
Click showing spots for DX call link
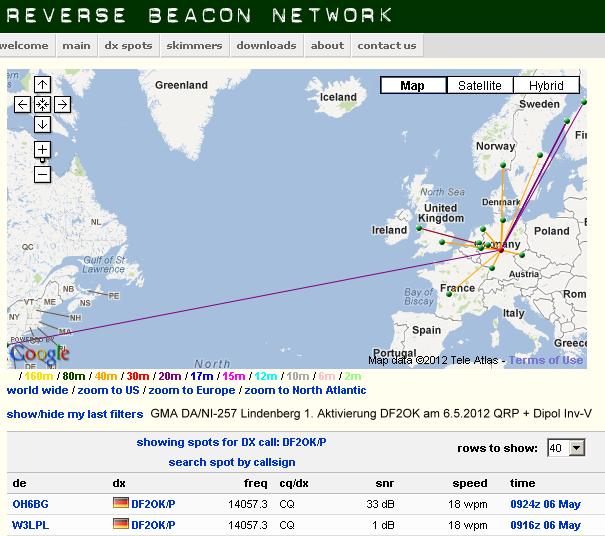232,442
